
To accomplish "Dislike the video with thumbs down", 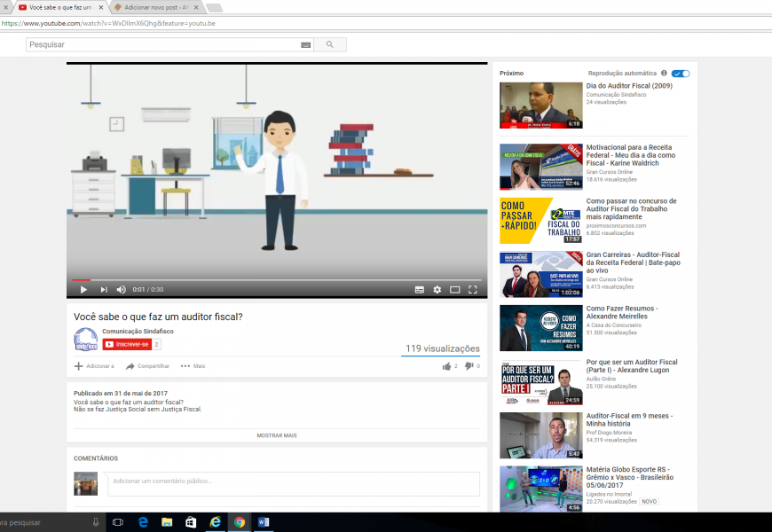I will (x=469, y=365).
